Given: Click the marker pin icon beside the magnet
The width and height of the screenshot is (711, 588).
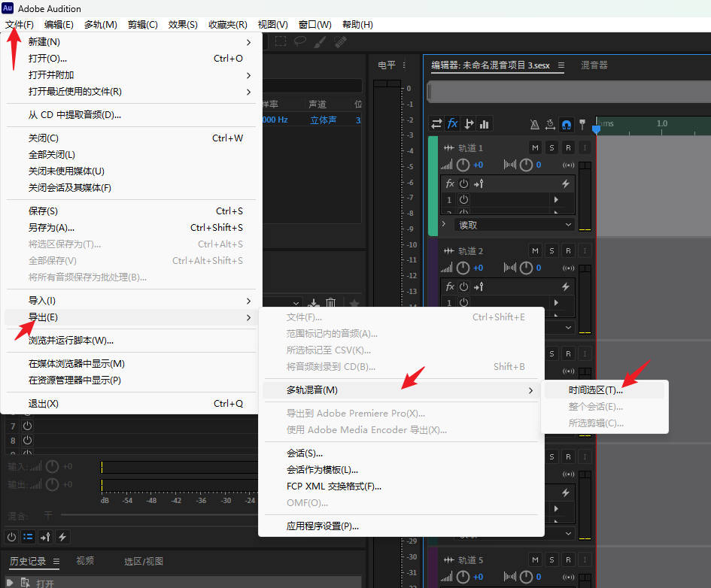Looking at the screenshot, I should (582, 124).
